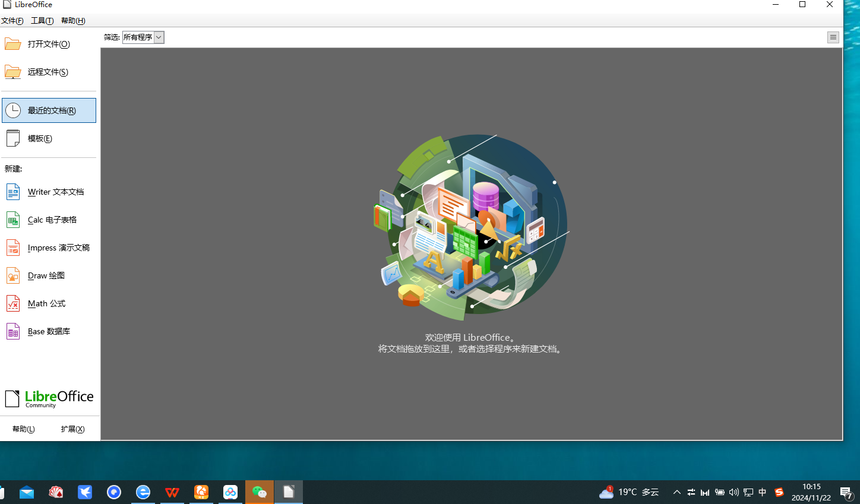Open the blue circle browser taskbar icon
The image size is (860, 504).
(114, 492)
